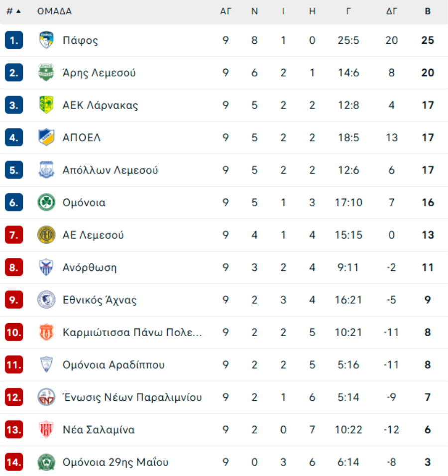Open the Ομόνοια Αραδίππου team link
The width and height of the screenshot is (448, 476).
pyautogui.click(x=113, y=364)
